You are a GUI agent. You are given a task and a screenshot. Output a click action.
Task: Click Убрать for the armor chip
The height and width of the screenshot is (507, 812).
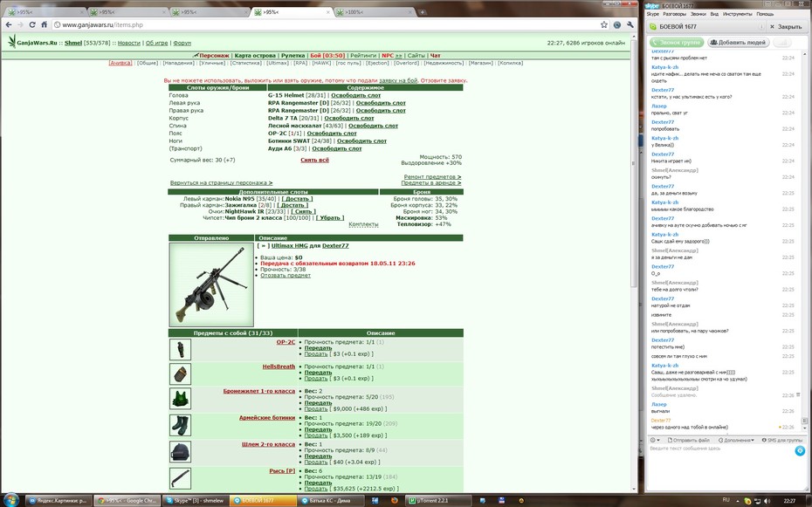pos(330,218)
